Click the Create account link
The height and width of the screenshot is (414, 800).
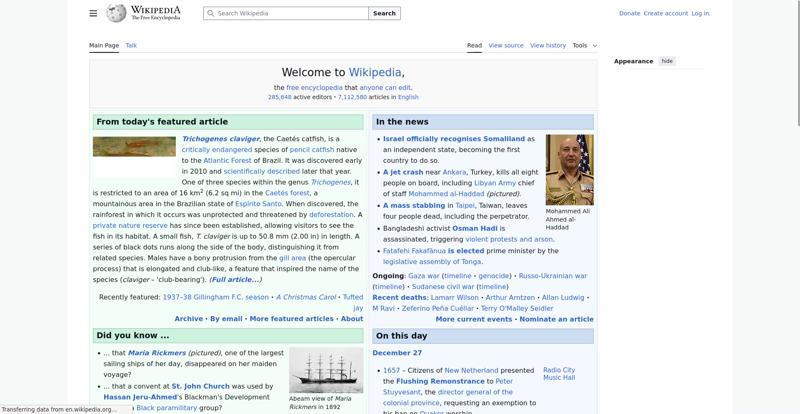(x=665, y=13)
